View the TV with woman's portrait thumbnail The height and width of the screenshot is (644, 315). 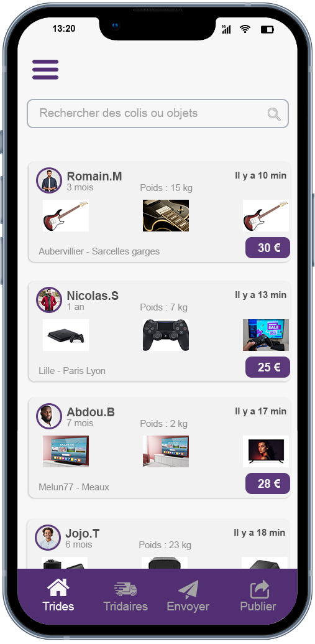[x=266, y=451]
